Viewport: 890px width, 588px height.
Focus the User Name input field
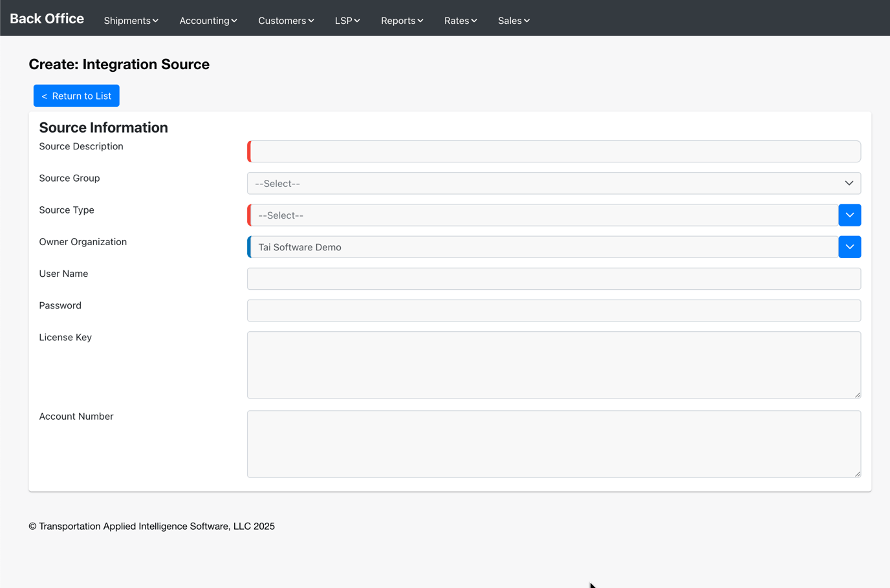tap(554, 279)
